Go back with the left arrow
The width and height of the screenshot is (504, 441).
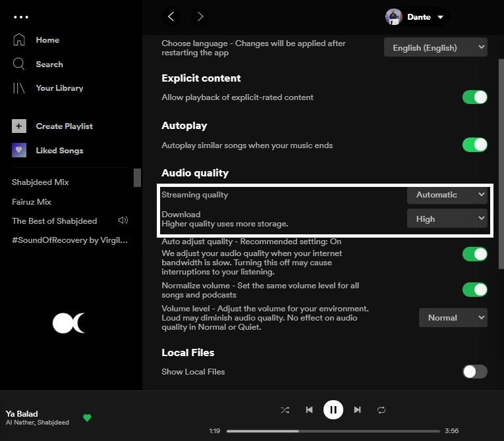coord(171,16)
